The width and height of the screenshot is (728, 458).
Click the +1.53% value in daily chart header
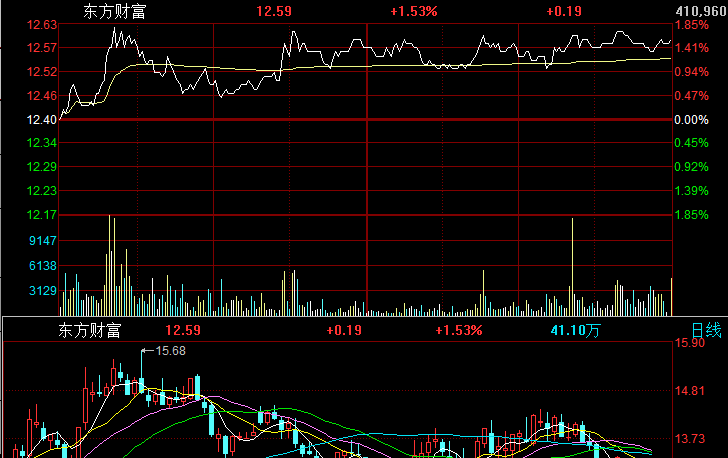(459, 330)
